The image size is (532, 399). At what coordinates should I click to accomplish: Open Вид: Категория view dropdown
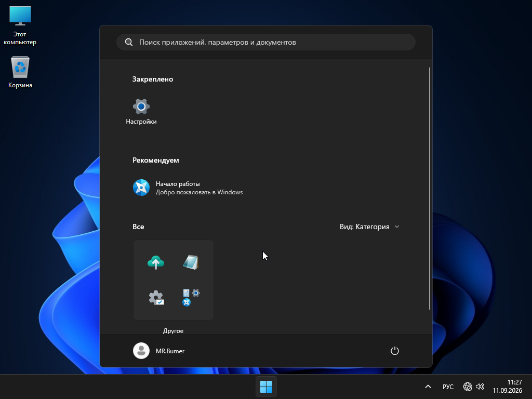point(369,227)
